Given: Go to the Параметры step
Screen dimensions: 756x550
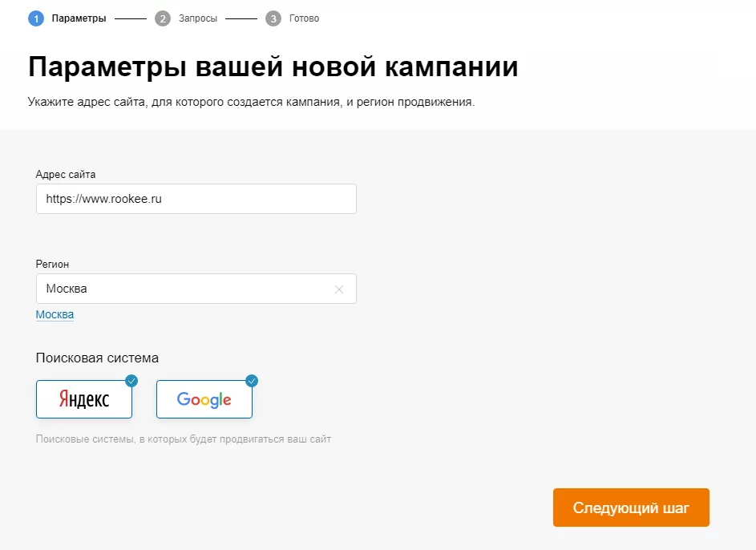Looking at the screenshot, I should pos(79,18).
